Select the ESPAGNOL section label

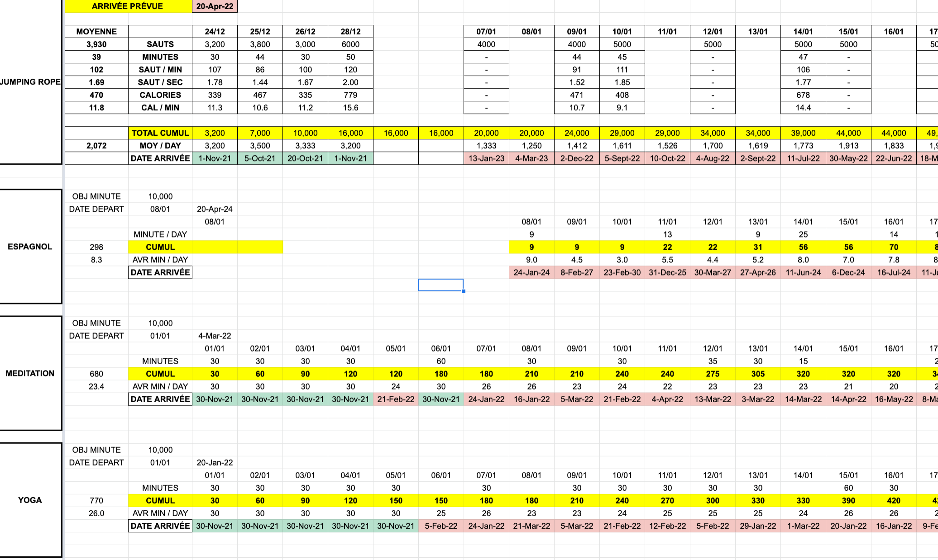[30, 247]
